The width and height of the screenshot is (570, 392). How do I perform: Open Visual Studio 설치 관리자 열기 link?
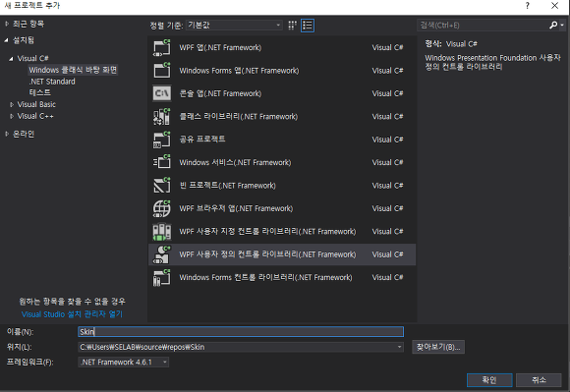click(x=72, y=314)
